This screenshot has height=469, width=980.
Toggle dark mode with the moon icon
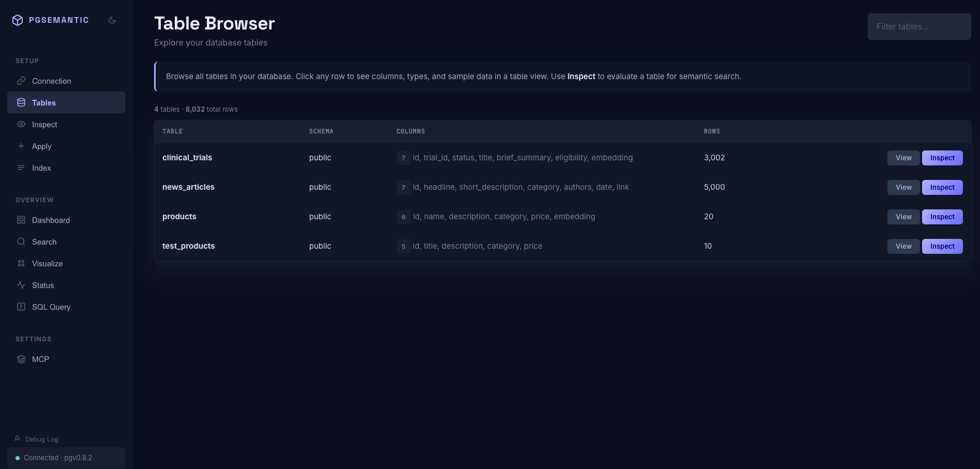click(112, 20)
